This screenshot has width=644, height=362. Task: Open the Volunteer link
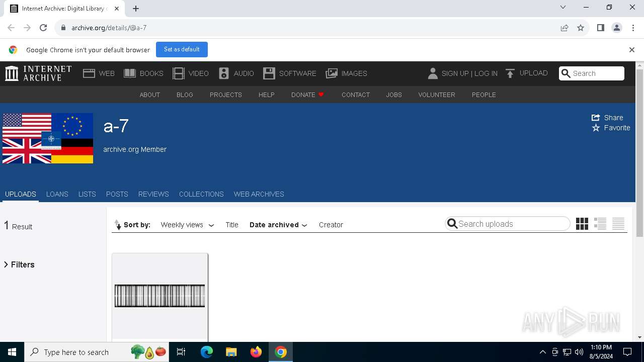(437, 95)
